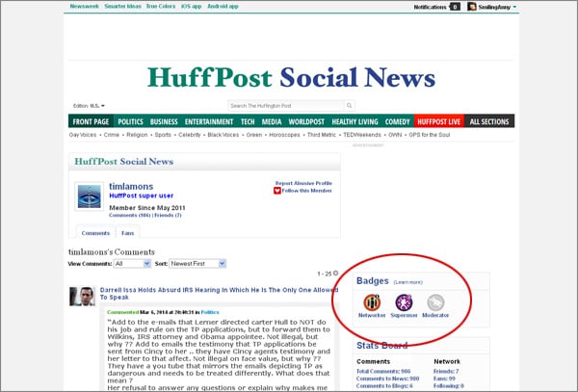Click the red heart follow icon

(x=277, y=191)
